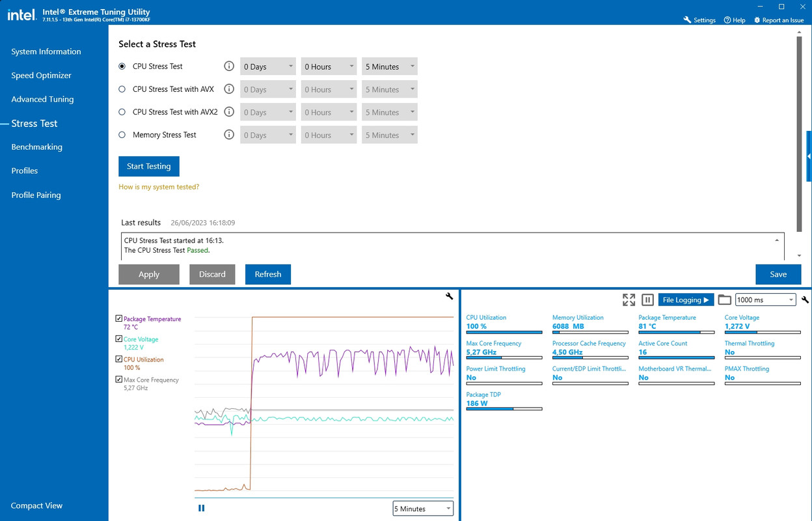Collapse the right side panel arrow
The width and height of the screenshot is (812, 521).
[809, 156]
